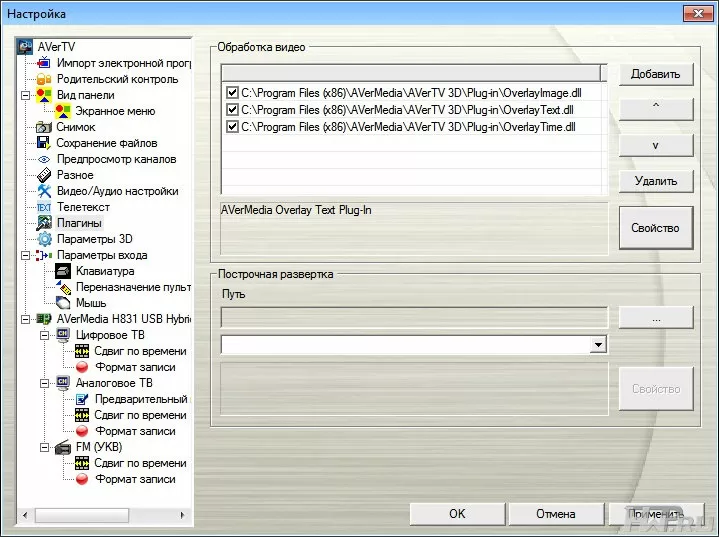Click the Телетекст icon in tree
The width and height of the screenshot is (719, 537).
(x=44, y=207)
